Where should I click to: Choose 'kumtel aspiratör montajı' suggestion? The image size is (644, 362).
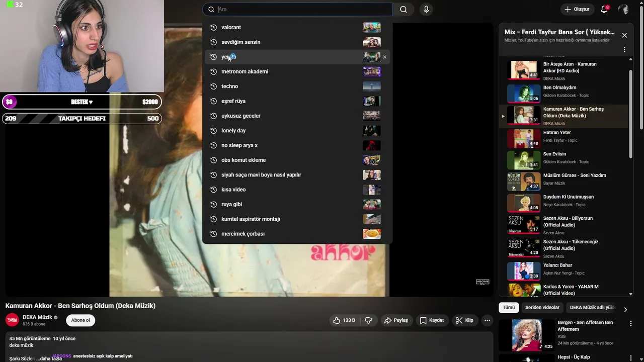coord(297,219)
